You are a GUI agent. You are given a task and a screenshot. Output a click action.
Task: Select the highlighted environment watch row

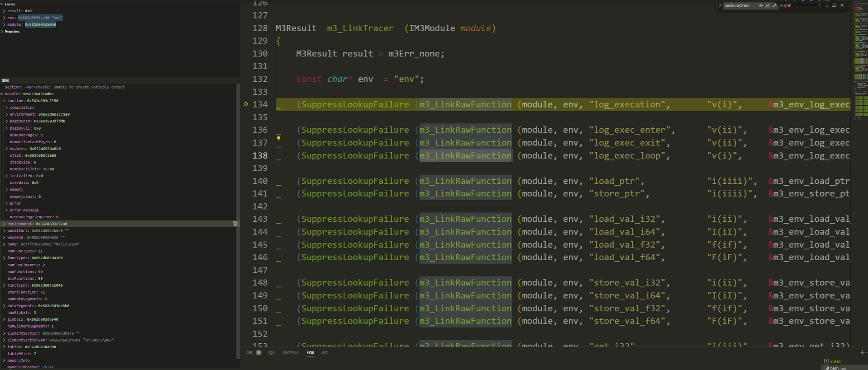point(118,224)
